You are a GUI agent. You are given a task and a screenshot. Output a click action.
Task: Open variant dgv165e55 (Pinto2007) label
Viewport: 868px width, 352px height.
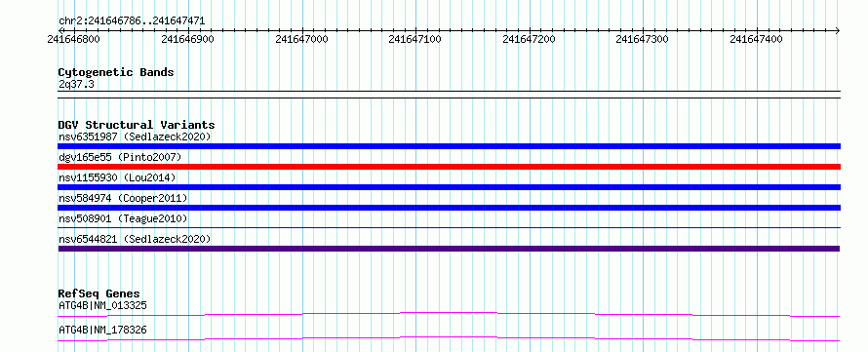click(x=120, y=157)
